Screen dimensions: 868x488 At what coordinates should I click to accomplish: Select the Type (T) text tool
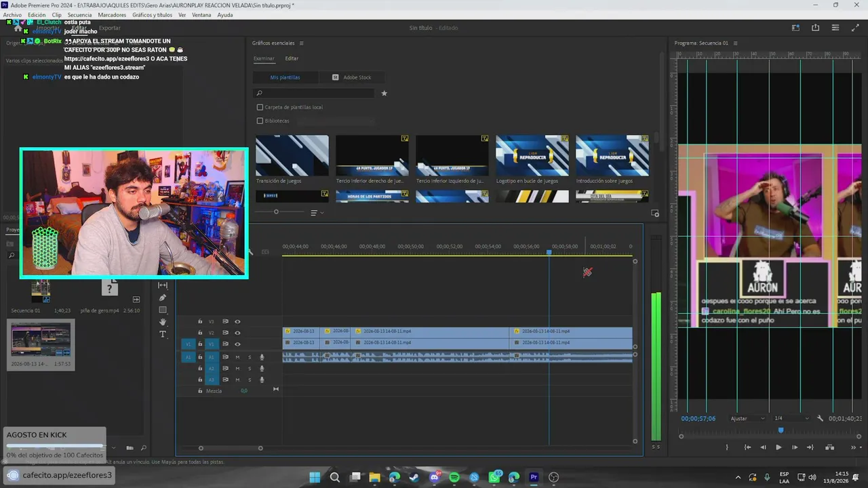[x=163, y=334]
